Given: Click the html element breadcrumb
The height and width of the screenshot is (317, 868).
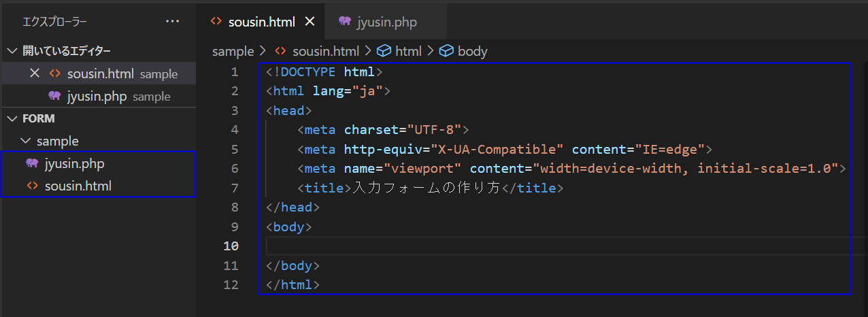Looking at the screenshot, I should (409, 51).
